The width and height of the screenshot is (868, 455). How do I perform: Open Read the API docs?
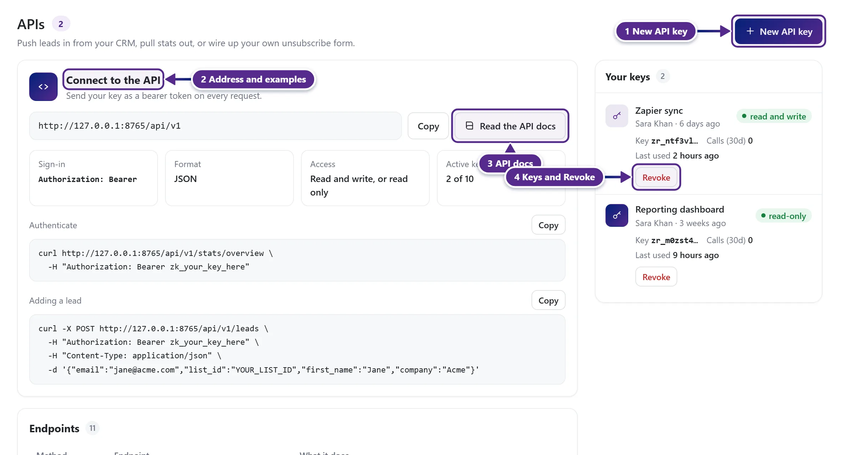click(510, 126)
